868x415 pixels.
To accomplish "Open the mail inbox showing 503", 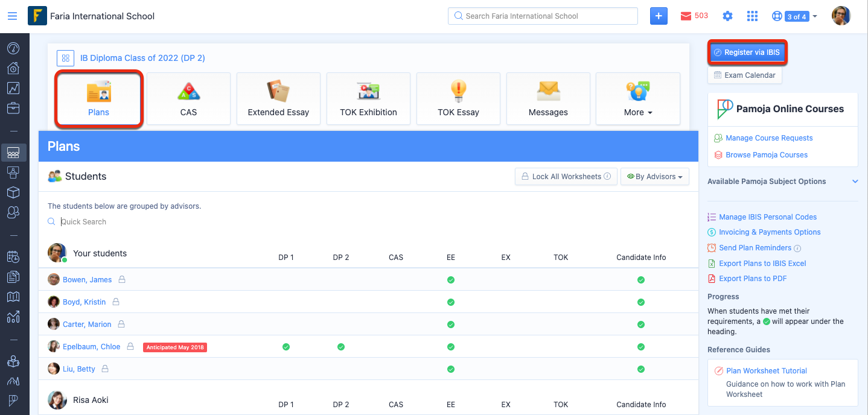I will pyautogui.click(x=694, y=16).
